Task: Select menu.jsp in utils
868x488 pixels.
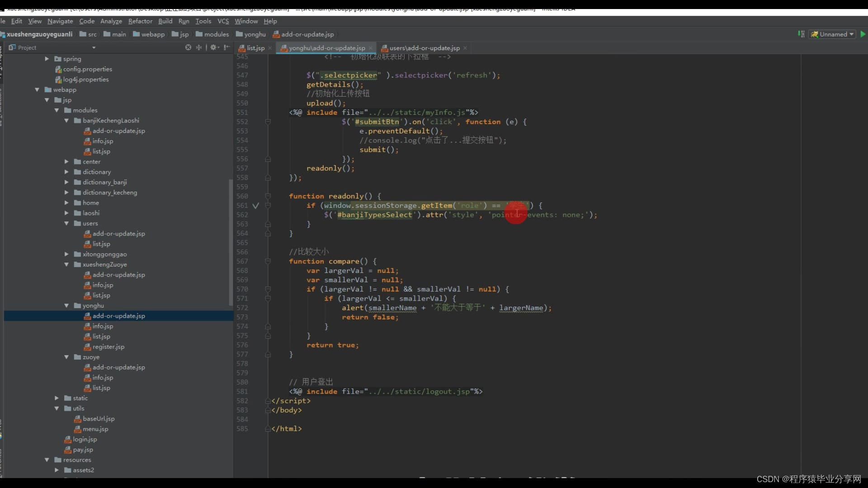Action: pyautogui.click(x=91, y=429)
